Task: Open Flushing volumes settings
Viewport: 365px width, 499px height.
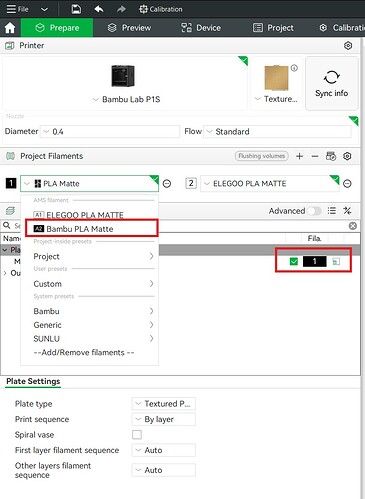Action: coord(262,156)
